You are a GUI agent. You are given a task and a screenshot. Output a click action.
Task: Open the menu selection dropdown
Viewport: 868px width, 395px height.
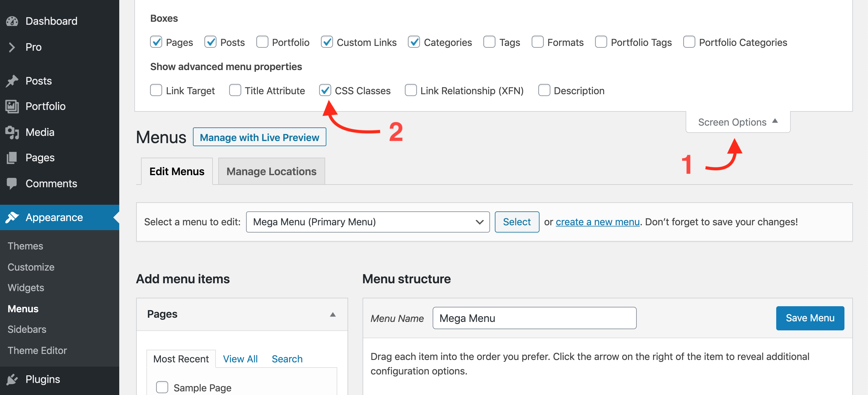point(368,222)
